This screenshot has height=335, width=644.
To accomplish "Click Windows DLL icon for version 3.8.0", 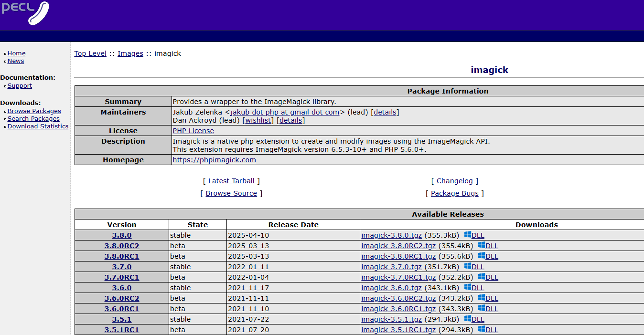I will [x=468, y=235].
